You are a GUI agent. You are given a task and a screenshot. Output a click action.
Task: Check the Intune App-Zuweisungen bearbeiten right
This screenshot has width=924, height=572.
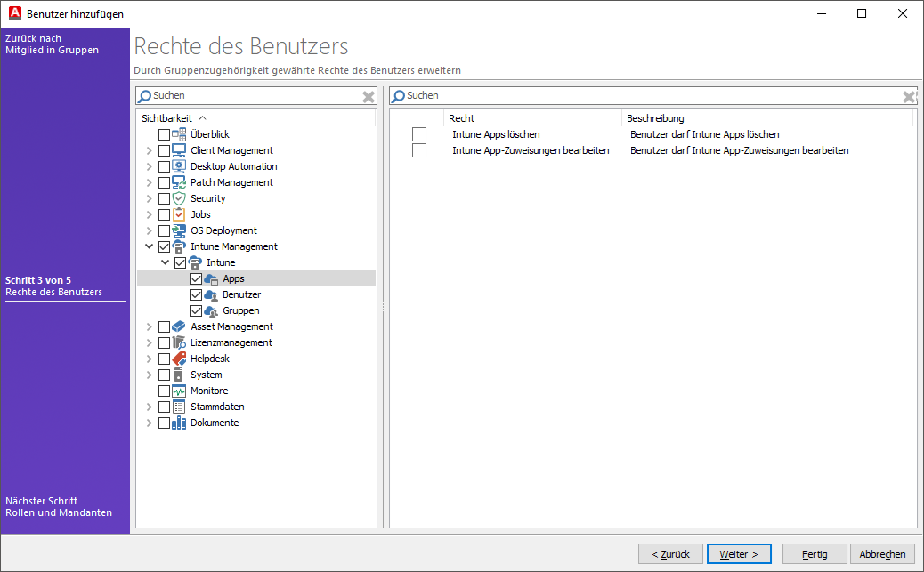418,149
